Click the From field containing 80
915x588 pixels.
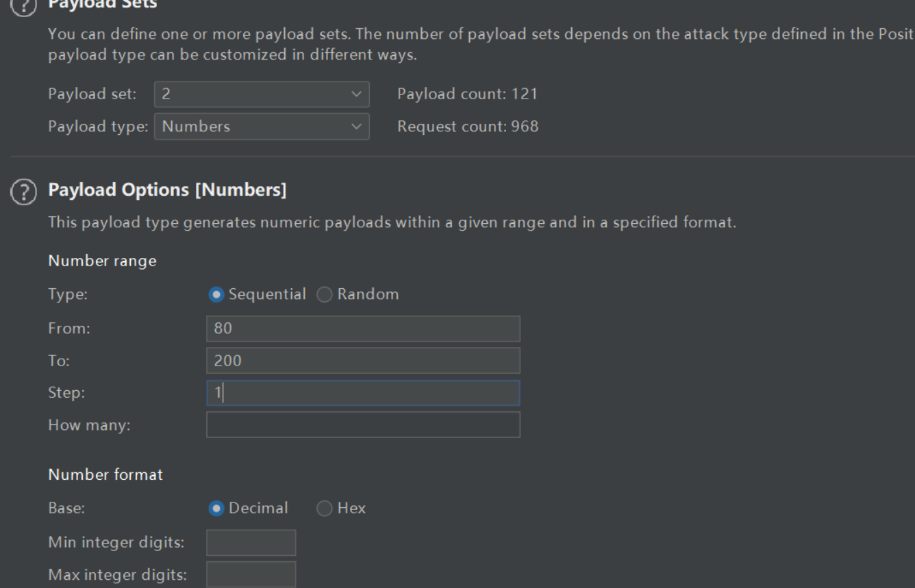tap(363, 329)
